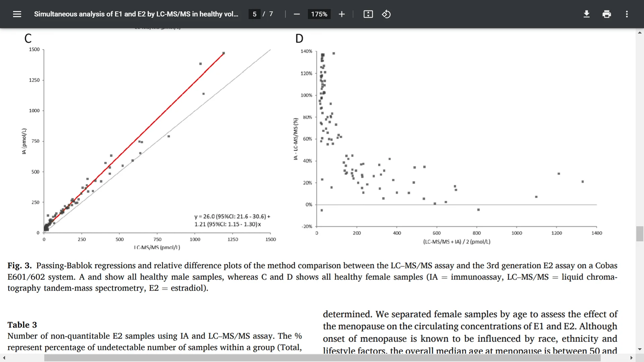The image size is (644, 362).
Task: Open the sidebar hamburger menu
Action: [x=17, y=14]
